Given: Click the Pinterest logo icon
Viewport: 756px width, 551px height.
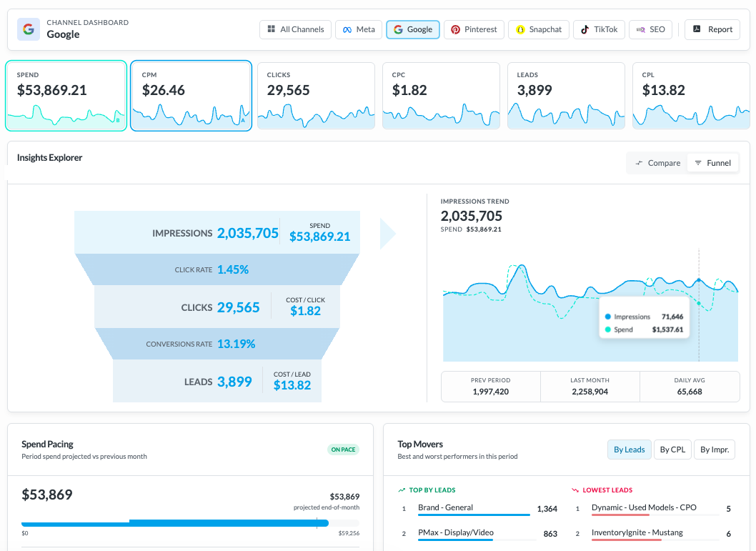Looking at the screenshot, I should coord(455,30).
